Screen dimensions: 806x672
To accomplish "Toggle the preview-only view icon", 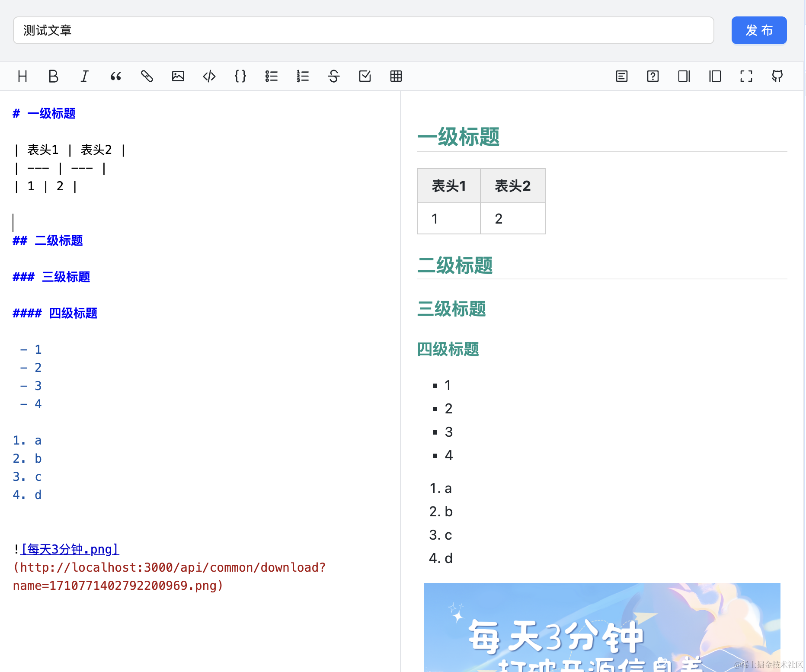I will (715, 77).
